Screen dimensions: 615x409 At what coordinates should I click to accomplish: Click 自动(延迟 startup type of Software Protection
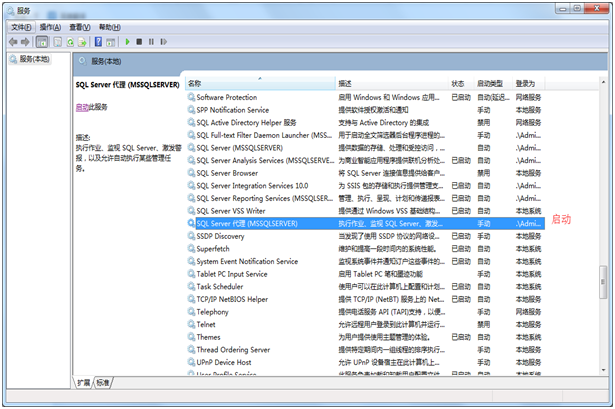tap(493, 97)
